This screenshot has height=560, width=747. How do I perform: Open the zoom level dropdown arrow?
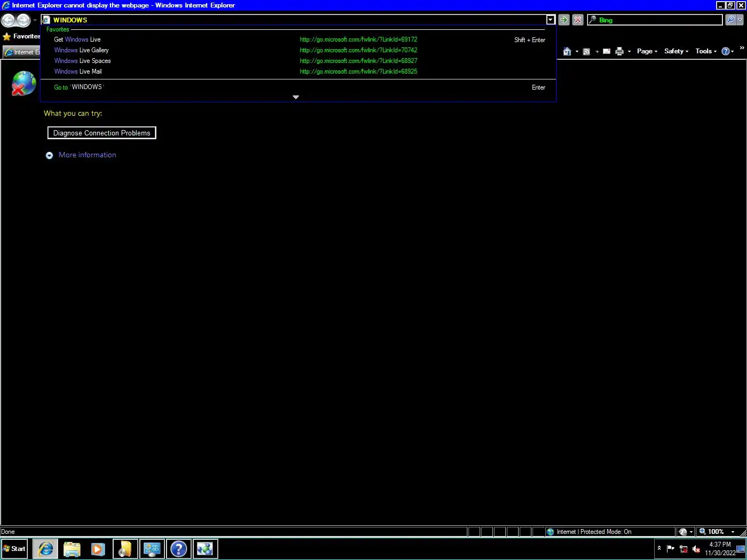coord(733,532)
